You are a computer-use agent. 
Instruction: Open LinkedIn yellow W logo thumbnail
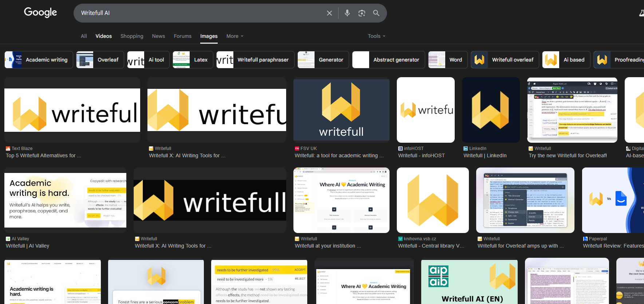(491, 110)
